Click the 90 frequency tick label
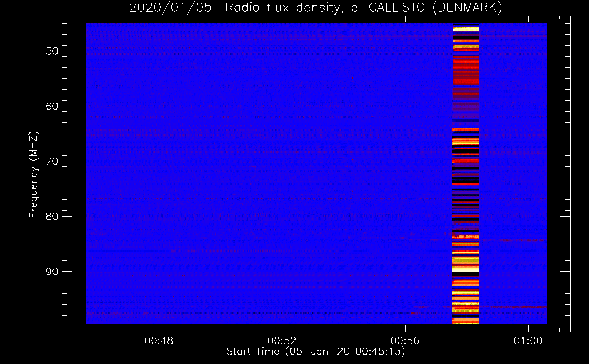This screenshot has width=589, height=364. tap(52, 272)
